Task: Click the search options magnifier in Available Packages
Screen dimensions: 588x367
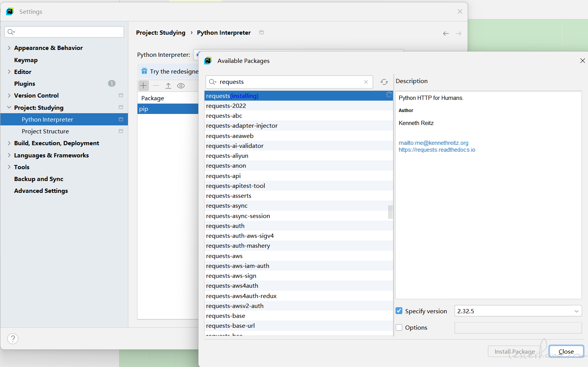Action: 213,82
